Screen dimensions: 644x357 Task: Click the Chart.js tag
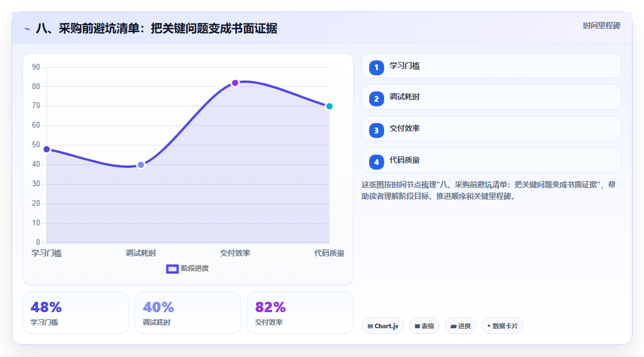pos(383,326)
